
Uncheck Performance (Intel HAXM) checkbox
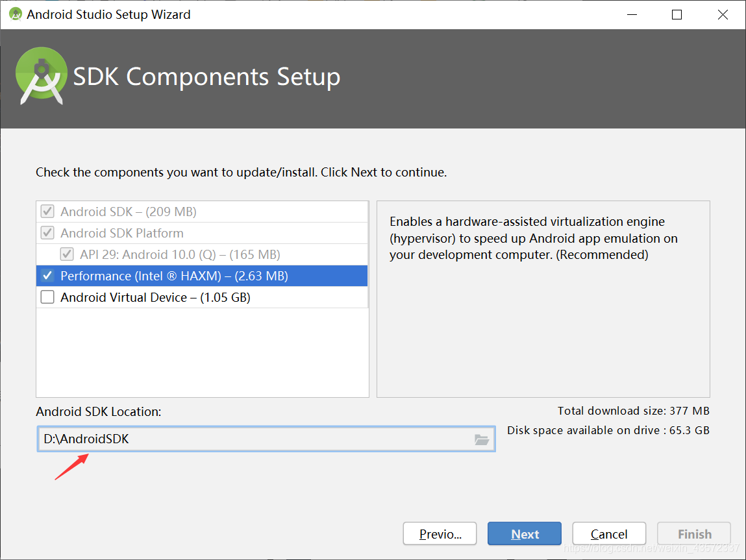[47, 276]
